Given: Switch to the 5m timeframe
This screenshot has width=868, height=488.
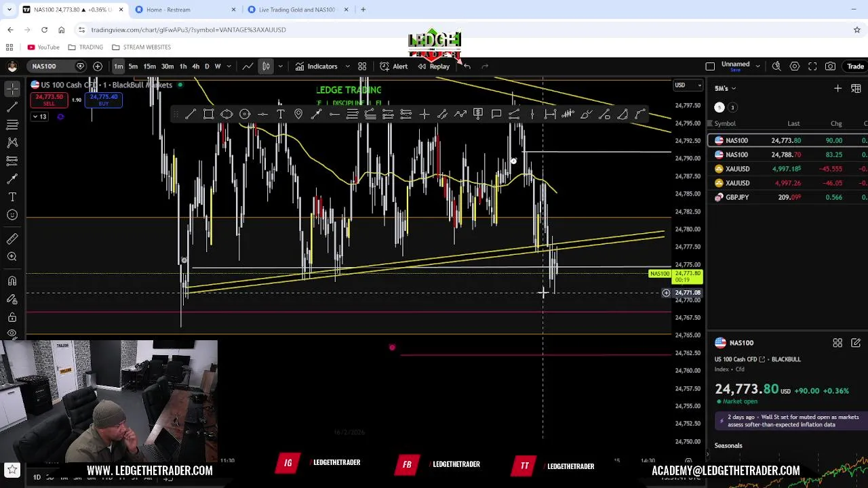Looking at the screenshot, I should click(x=133, y=66).
